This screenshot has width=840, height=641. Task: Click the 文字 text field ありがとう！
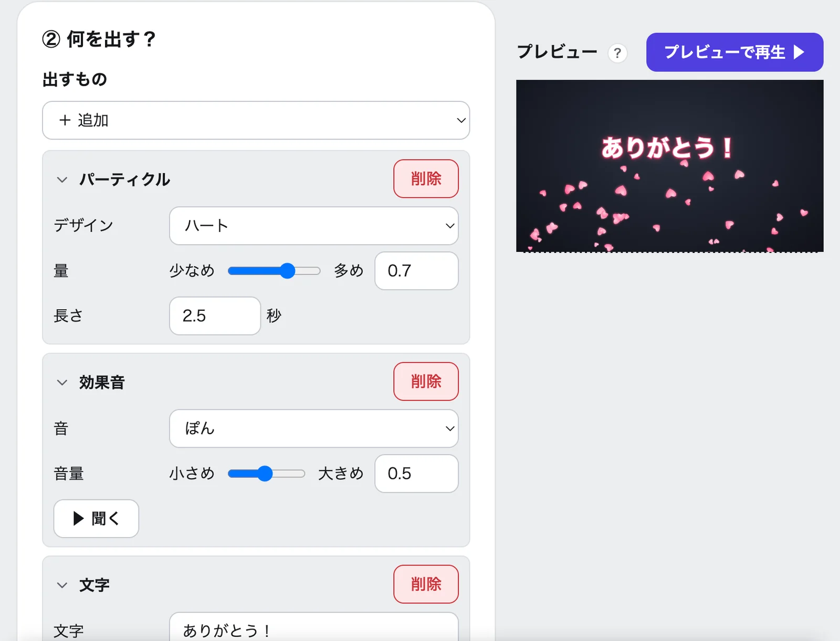pyautogui.click(x=313, y=627)
